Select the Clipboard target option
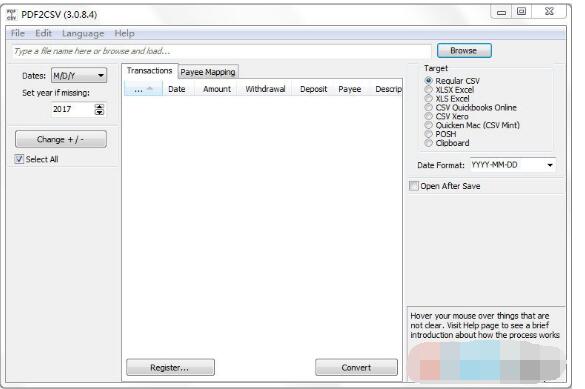585x389 pixels. pyautogui.click(x=429, y=143)
